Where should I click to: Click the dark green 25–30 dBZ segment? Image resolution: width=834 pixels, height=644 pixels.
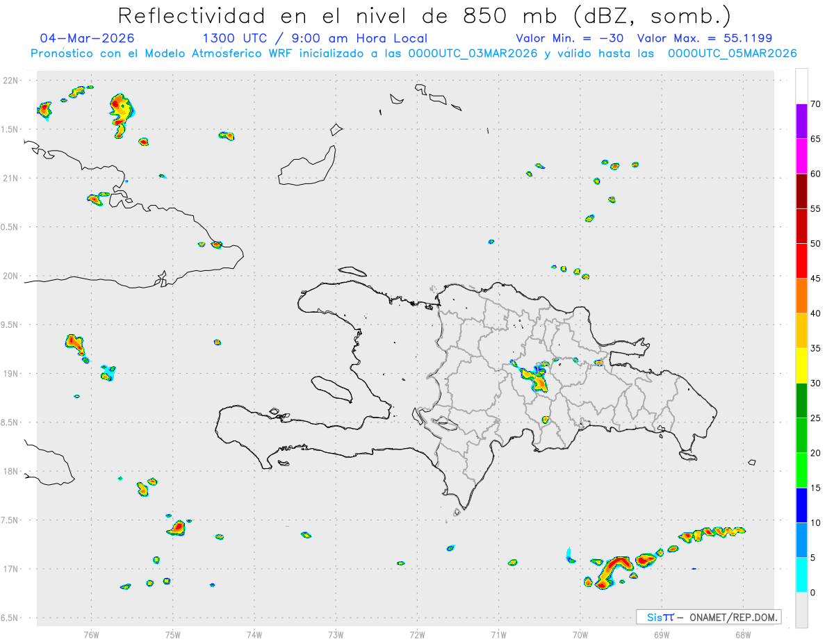click(801, 400)
